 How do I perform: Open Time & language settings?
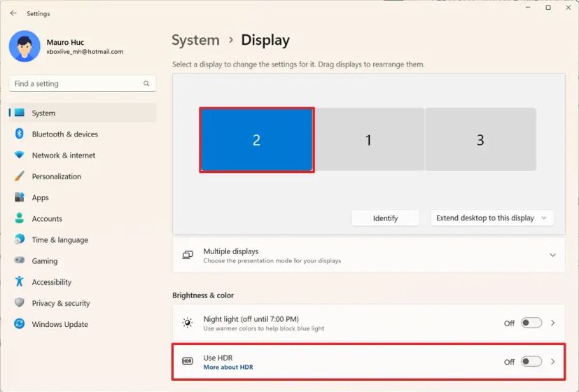(82, 239)
